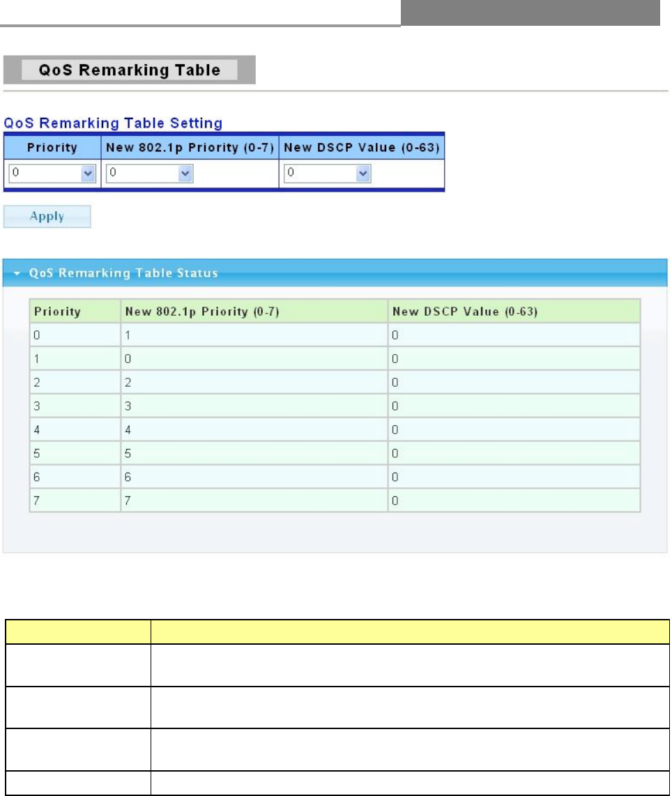The width and height of the screenshot is (672, 796).
Task: Select Priority 0 cell in Status table
Action: (75, 335)
